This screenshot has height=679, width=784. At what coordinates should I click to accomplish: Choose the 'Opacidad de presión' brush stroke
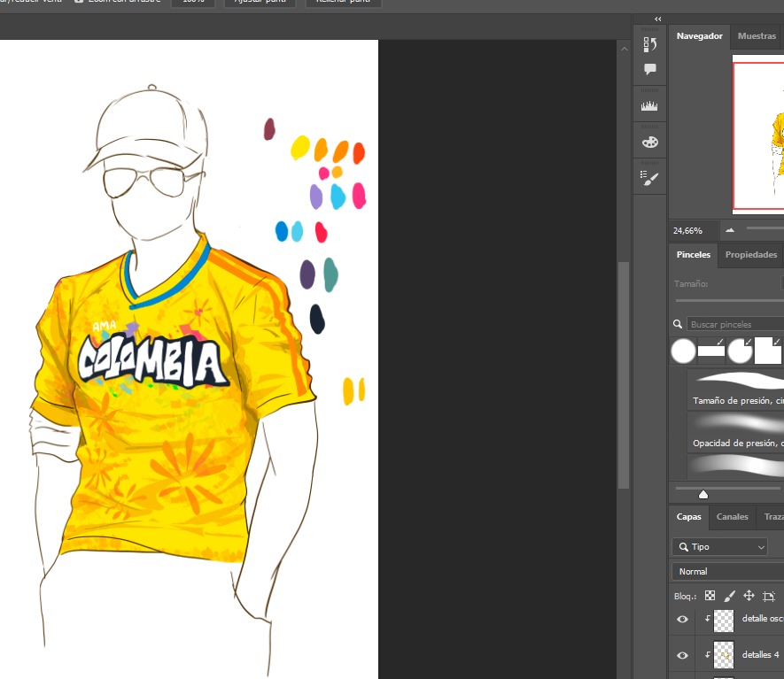(x=735, y=432)
